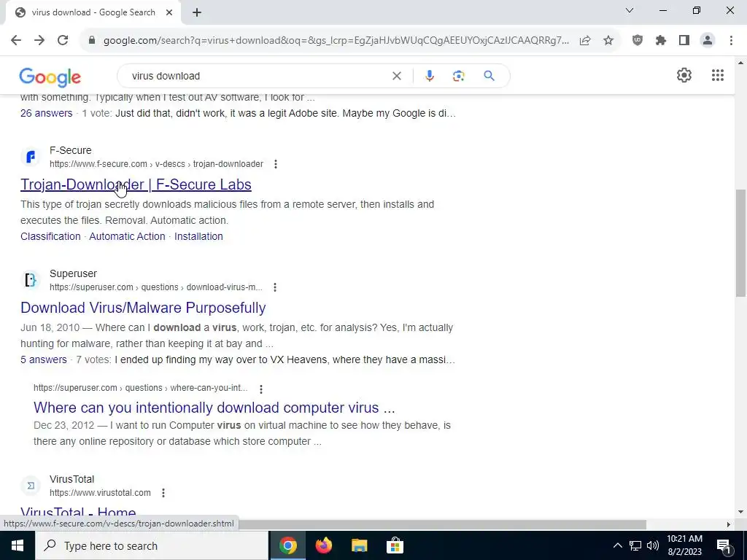The image size is (747, 560).
Task: Open the VirusTotal - Home result
Action: pos(78,513)
